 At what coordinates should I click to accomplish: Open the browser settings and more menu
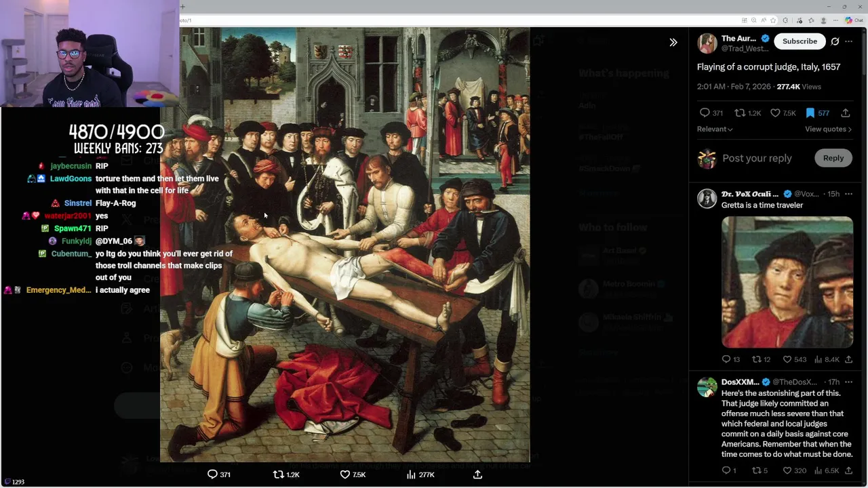click(835, 20)
